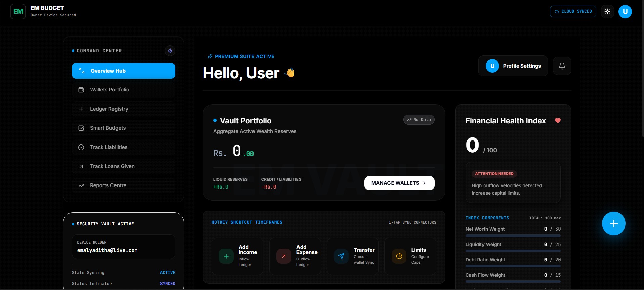
Task: Click the Vault Portfolio Rs. 0.00 balance
Action: 233,151
